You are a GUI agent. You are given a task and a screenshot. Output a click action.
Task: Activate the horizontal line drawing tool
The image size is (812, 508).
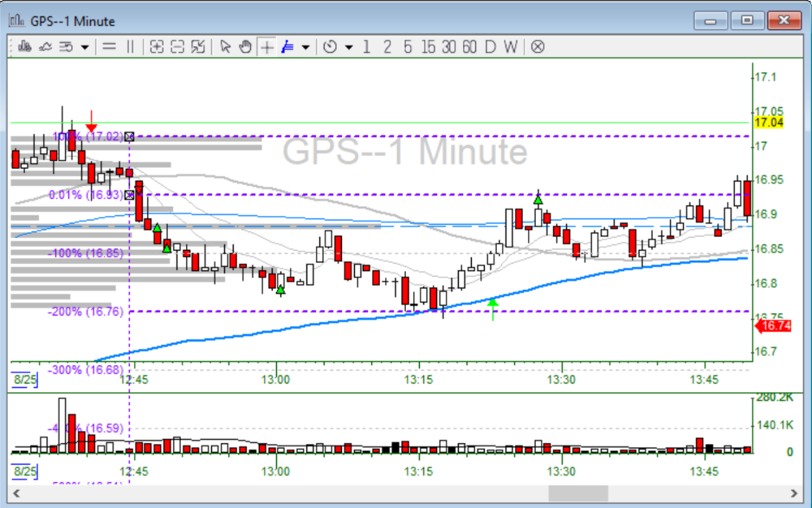point(109,47)
